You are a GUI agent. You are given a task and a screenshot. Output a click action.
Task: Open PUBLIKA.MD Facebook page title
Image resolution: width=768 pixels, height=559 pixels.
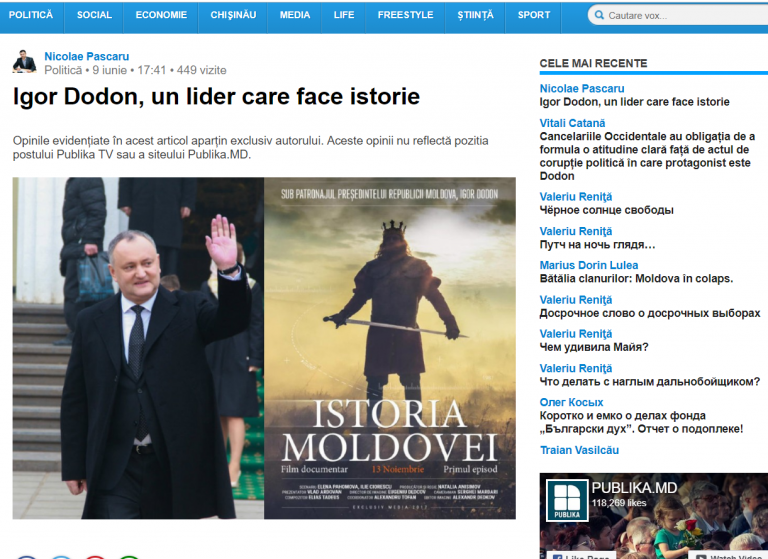tap(634, 488)
